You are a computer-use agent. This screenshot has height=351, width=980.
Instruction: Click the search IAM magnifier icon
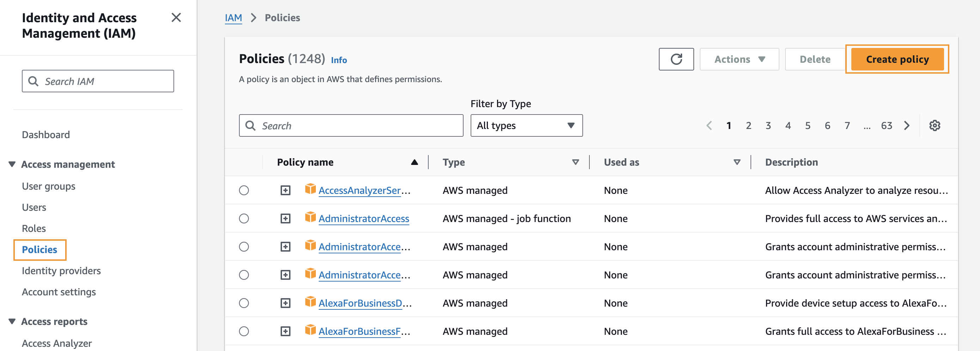pos(33,81)
